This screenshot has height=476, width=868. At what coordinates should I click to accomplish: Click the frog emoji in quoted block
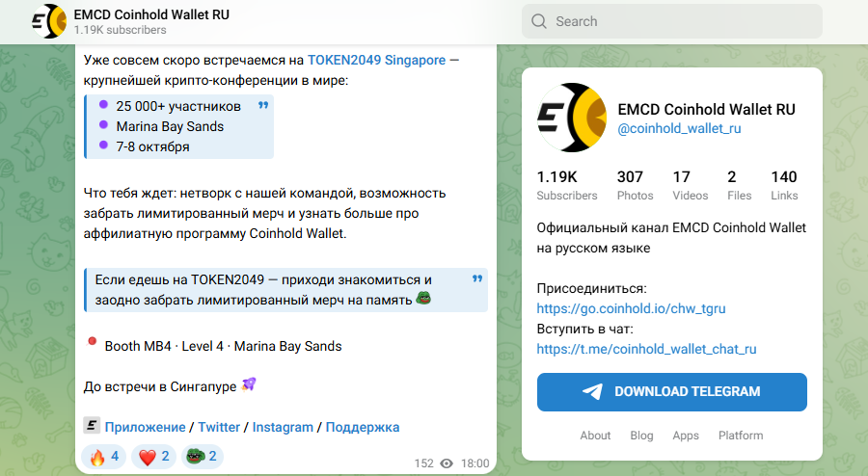(x=423, y=299)
